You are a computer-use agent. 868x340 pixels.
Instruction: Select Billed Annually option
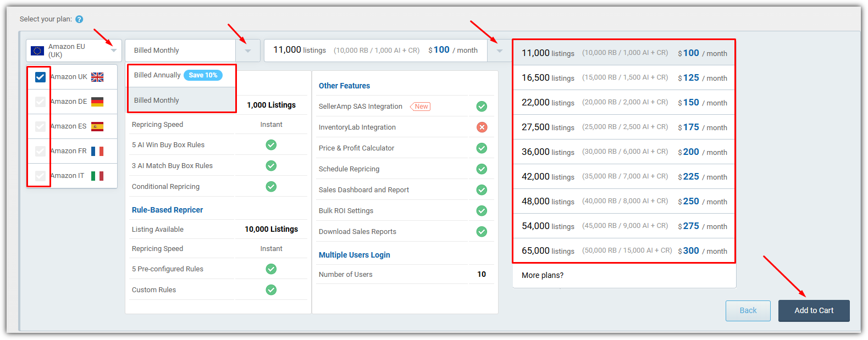[181, 75]
